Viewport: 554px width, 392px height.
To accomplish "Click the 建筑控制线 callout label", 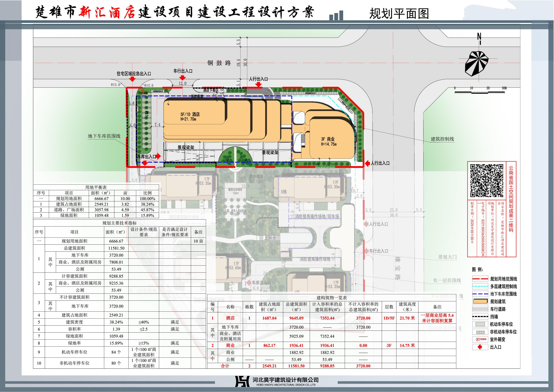I will 442,139.
